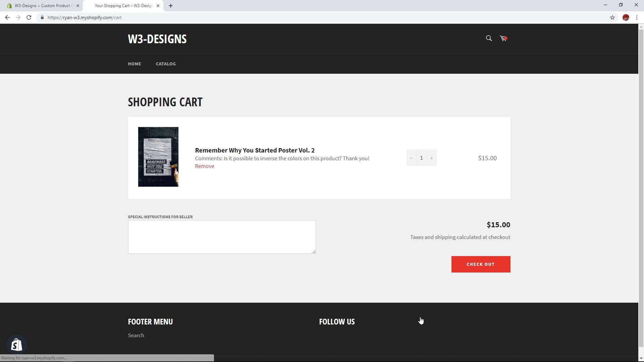Click the address bar URL

[x=85, y=17]
